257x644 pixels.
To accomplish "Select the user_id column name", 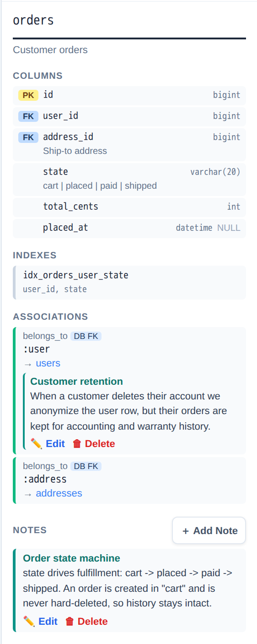I will 60,116.
